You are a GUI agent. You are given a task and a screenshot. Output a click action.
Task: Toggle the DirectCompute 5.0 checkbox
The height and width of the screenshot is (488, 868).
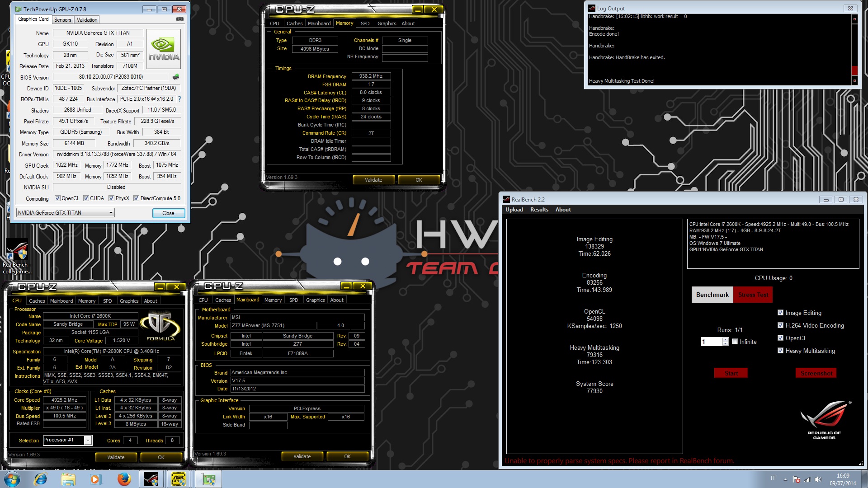[x=136, y=198]
